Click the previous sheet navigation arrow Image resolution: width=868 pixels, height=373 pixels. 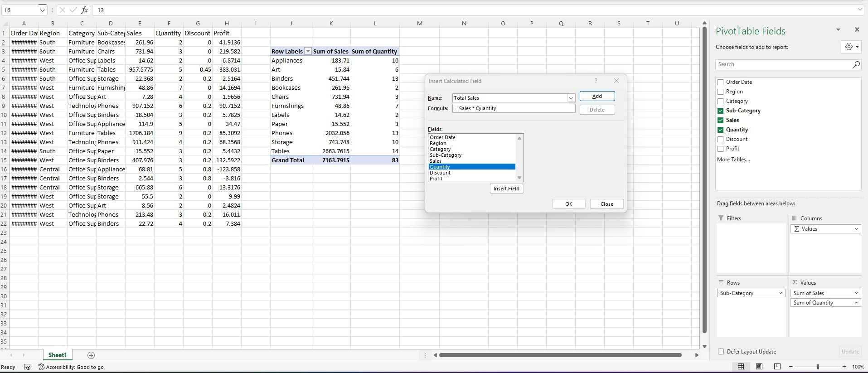point(11,355)
